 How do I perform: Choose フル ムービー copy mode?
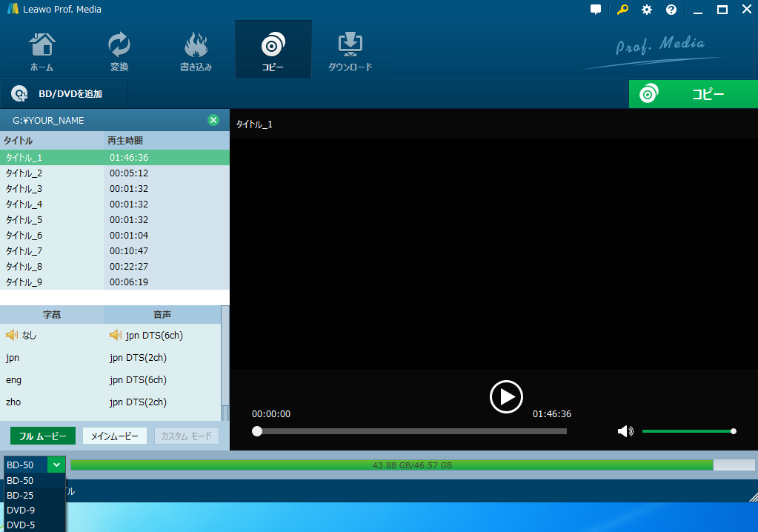(42, 436)
